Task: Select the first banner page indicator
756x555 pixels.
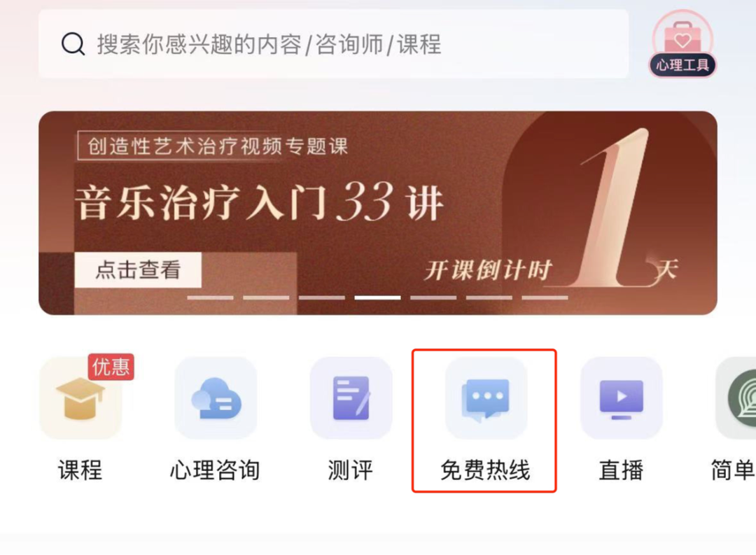Action: point(210,297)
